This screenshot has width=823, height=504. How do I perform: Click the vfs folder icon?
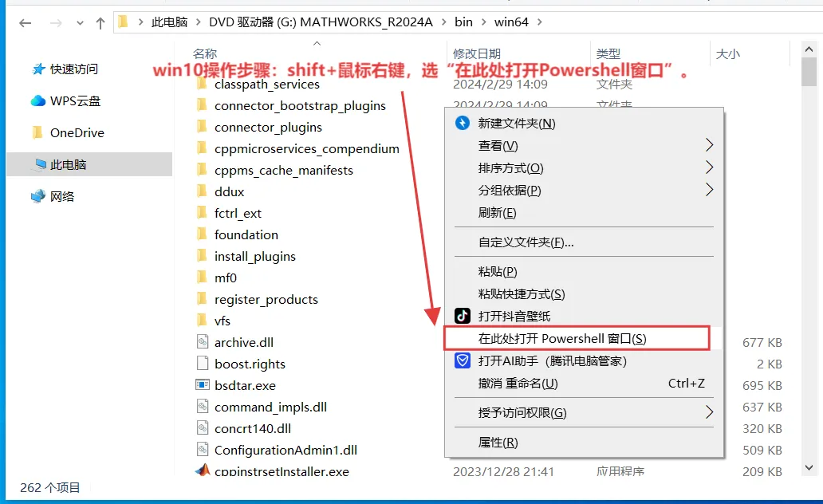[202, 321]
